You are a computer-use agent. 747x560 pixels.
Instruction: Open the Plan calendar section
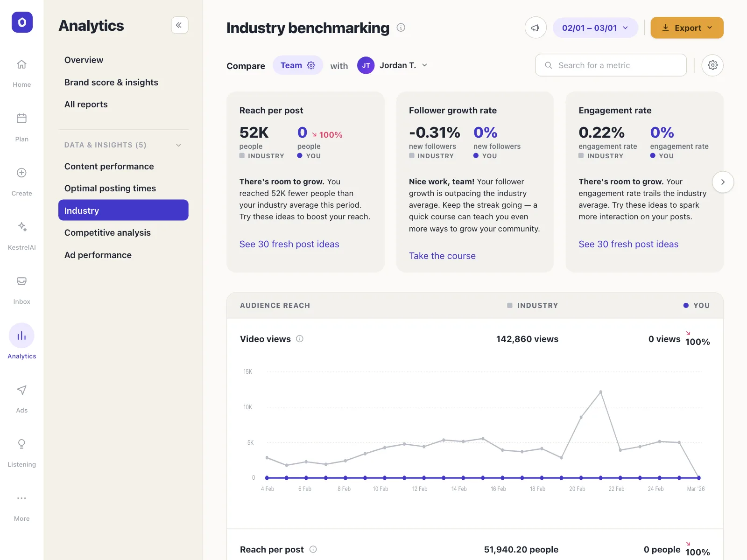(22, 127)
